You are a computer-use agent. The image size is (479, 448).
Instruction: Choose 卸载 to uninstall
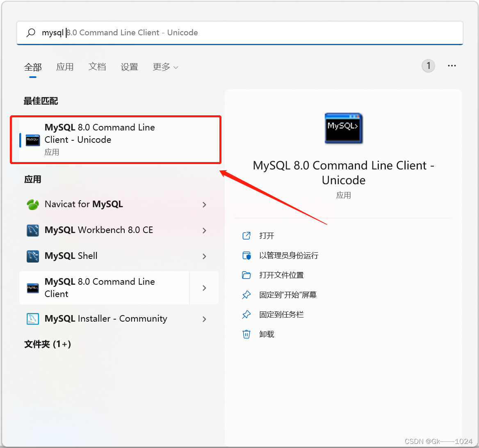267,334
